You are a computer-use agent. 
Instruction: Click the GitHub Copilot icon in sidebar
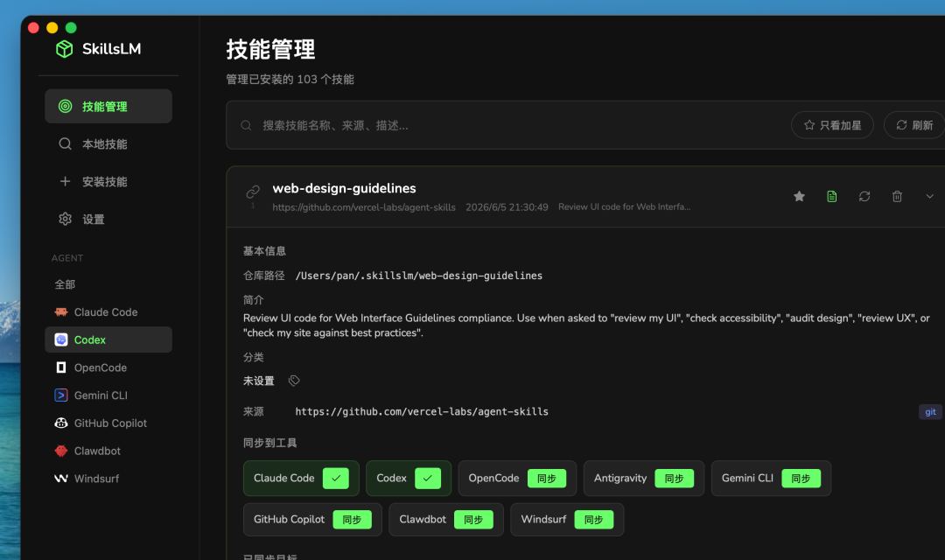(x=61, y=423)
